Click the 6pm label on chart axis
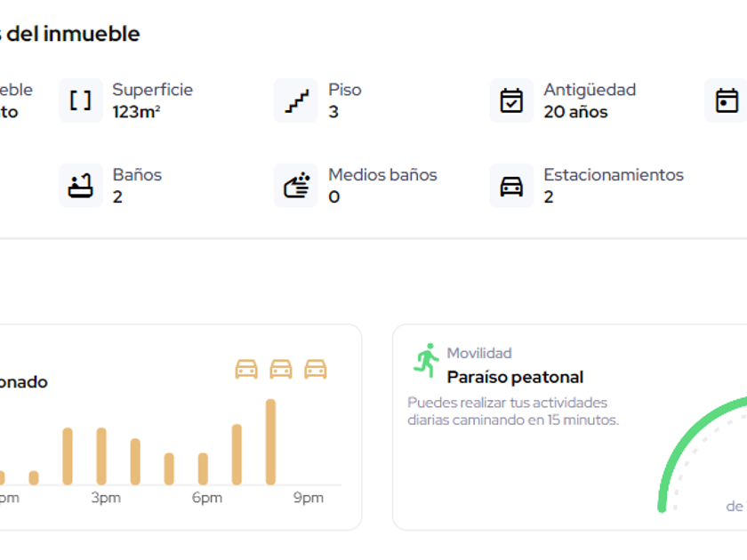This screenshot has height=560, width=747. (x=207, y=498)
